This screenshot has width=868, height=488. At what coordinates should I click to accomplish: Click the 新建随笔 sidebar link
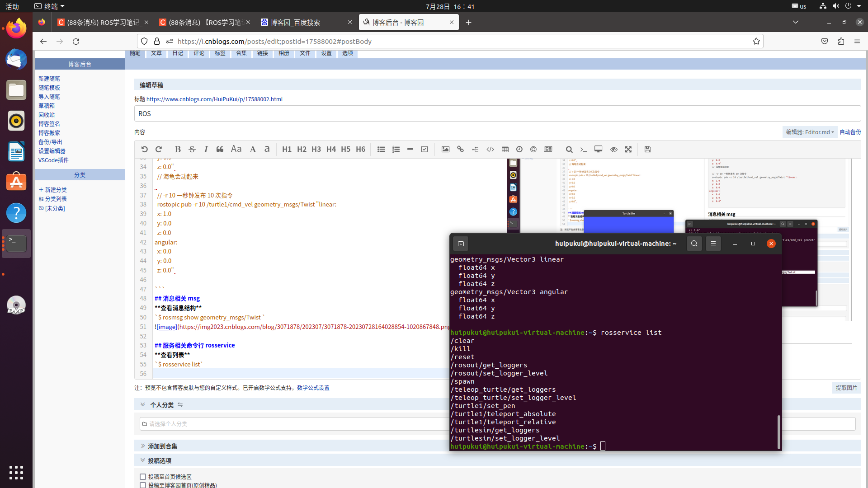click(49, 79)
